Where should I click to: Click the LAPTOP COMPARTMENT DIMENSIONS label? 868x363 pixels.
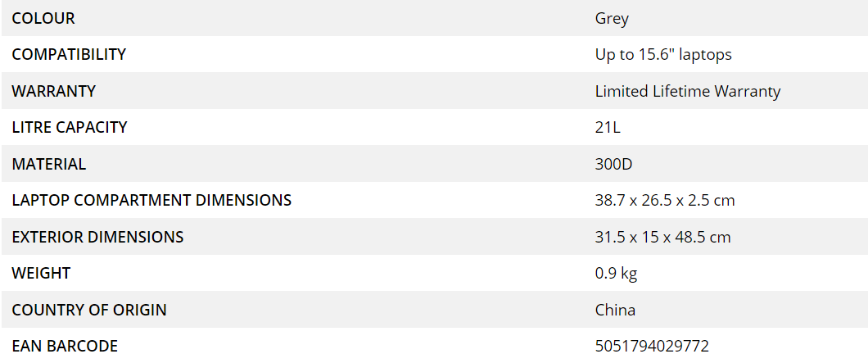(151, 200)
